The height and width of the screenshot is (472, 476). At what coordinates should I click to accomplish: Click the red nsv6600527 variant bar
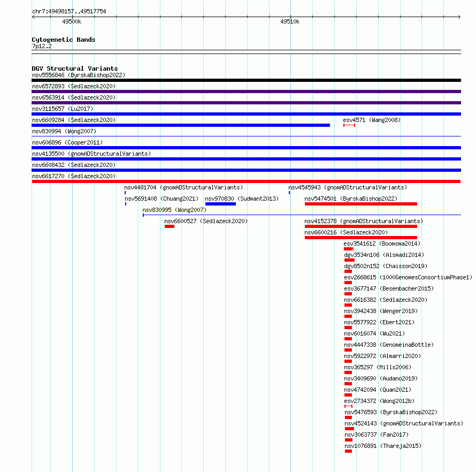170,226
